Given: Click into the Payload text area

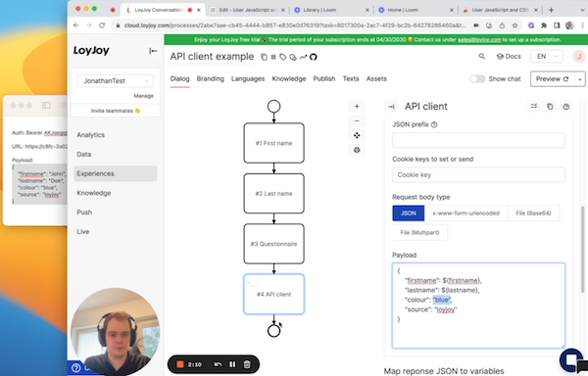Looking at the screenshot, I should coord(478,305).
